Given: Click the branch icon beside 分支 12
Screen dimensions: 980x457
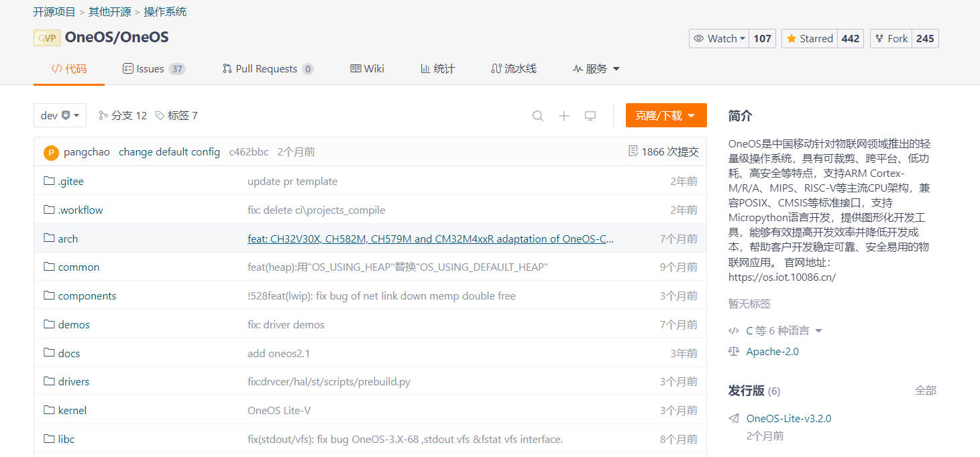Looking at the screenshot, I should (103, 115).
